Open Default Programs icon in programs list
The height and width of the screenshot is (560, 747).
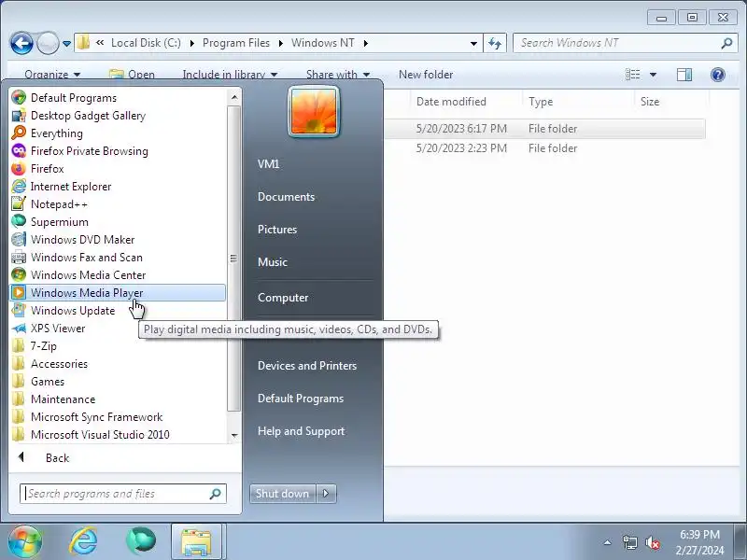(19, 98)
